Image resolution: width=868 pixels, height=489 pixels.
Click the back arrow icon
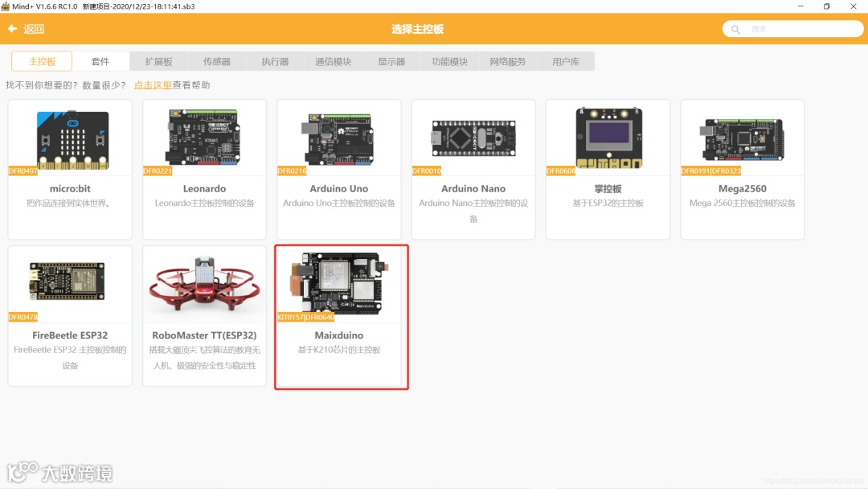(12, 28)
